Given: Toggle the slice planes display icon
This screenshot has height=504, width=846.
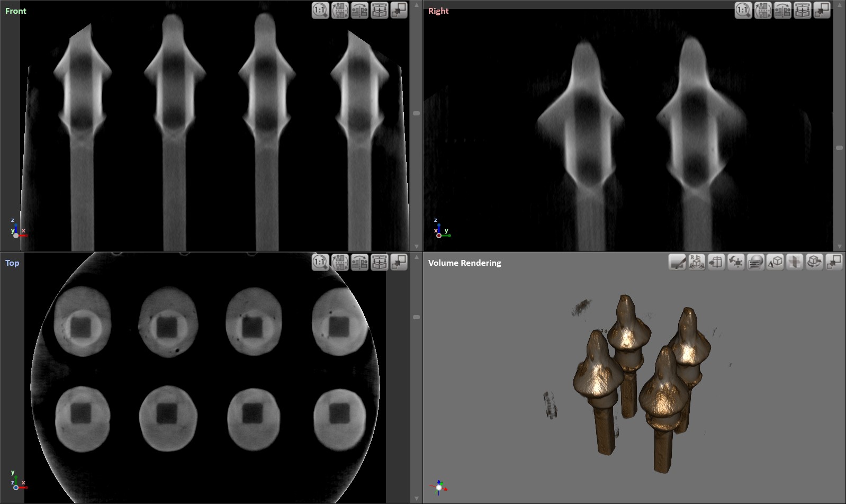Looking at the screenshot, I should [x=795, y=262].
